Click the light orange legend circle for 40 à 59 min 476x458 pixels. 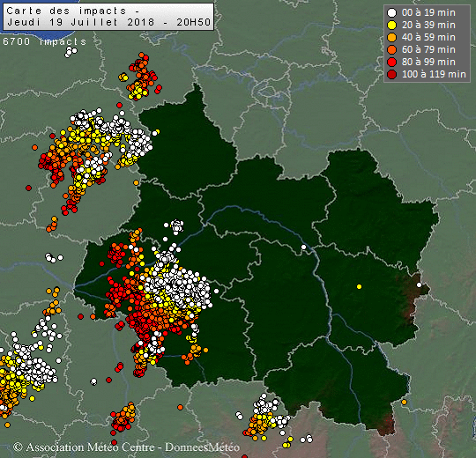point(392,37)
